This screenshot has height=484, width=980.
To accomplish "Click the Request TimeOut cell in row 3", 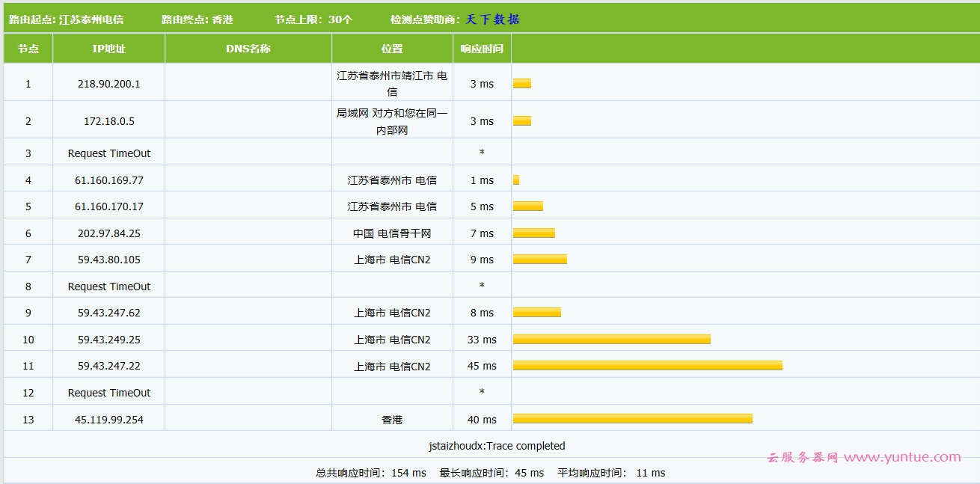I will click(x=108, y=151).
